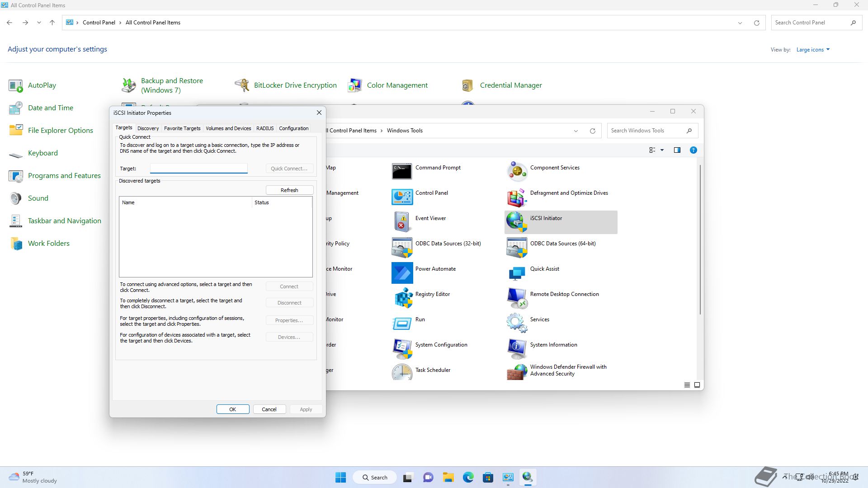Image resolution: width=868 pixels, height=488 pixels.
Task: Open recent locations dropdown in Control Panel
Action: [39, 23]
